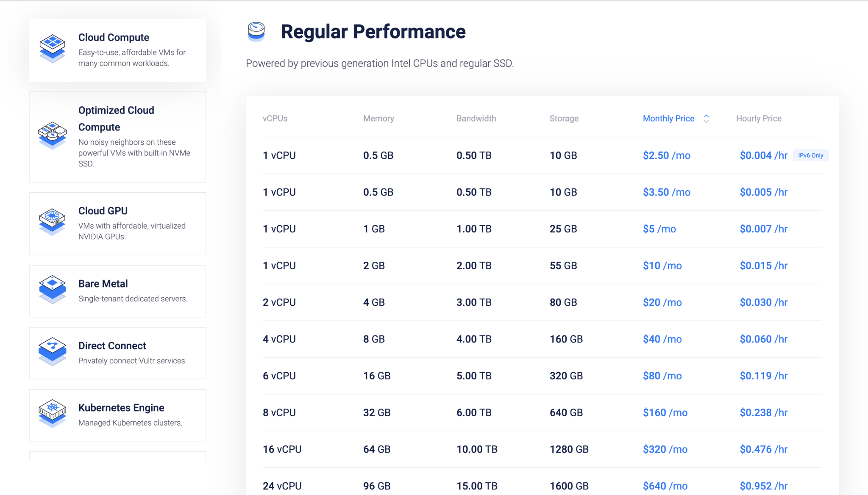Select the $0.004 /hr hourly price

[763, 155]
